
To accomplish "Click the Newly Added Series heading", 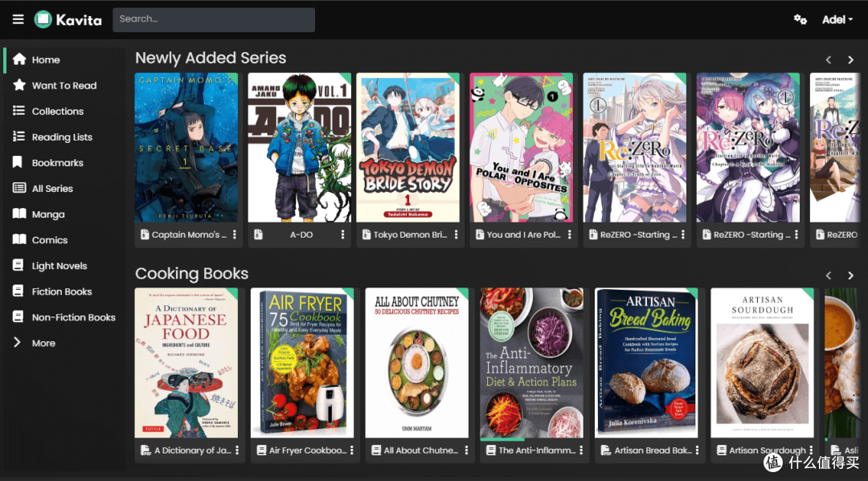I will [211, 58].
